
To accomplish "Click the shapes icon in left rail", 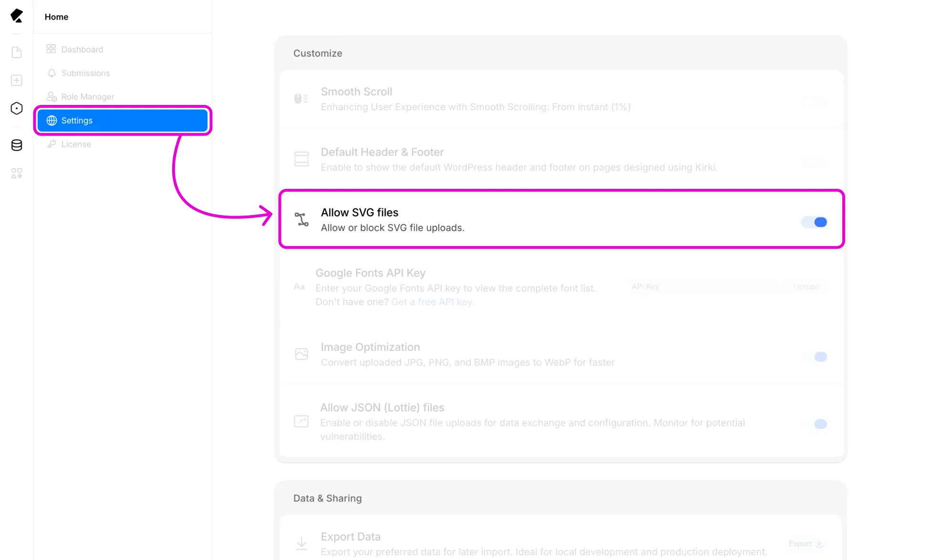I will coord(17,173).
